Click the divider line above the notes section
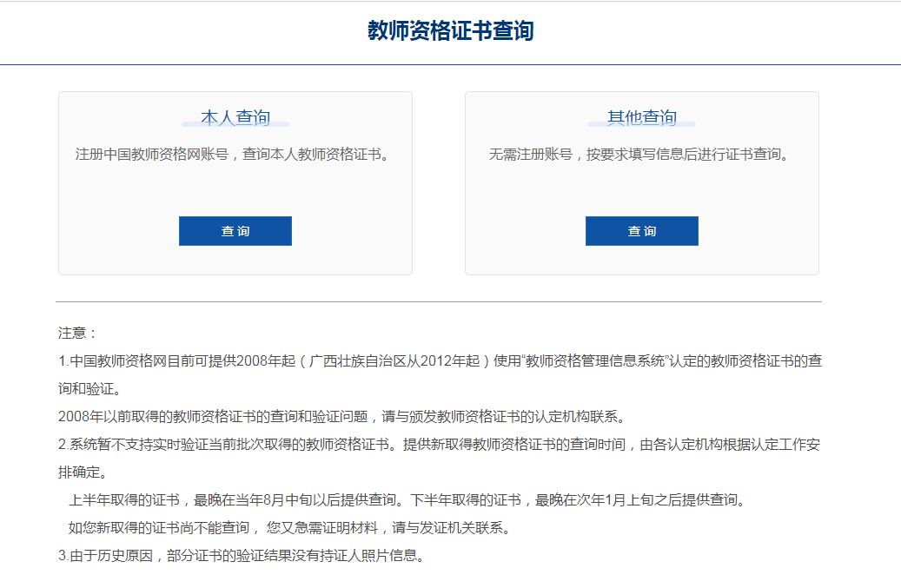This screenshot has width=901, height=588. click(x=438, y=298)
